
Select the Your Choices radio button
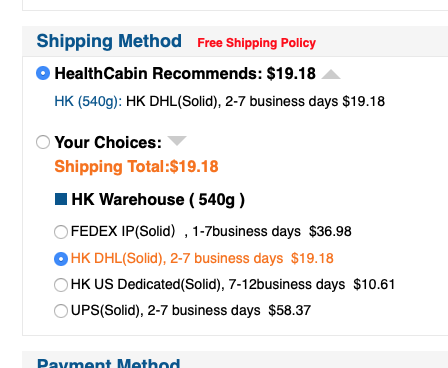click(x=43, y=142)
